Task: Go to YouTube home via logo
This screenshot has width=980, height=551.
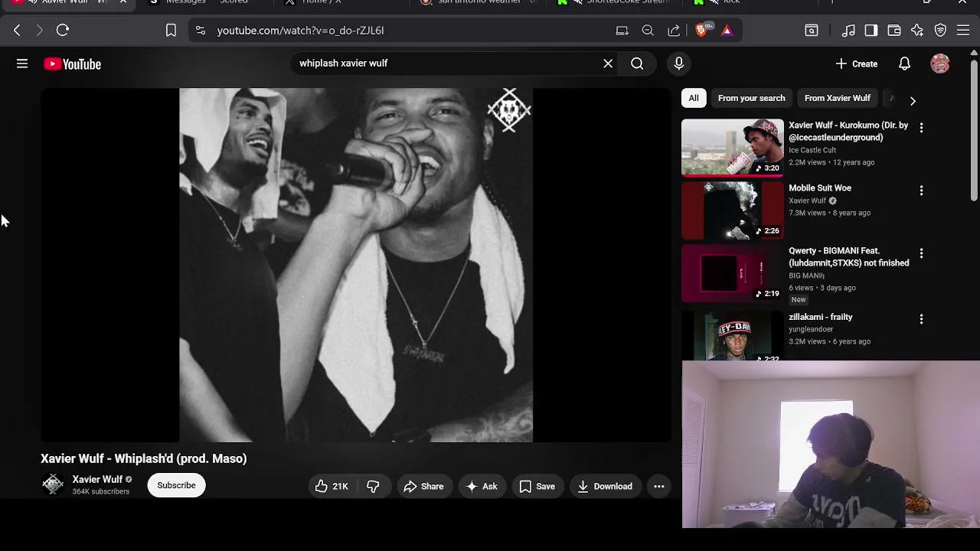Action: [x=73, y=64]
